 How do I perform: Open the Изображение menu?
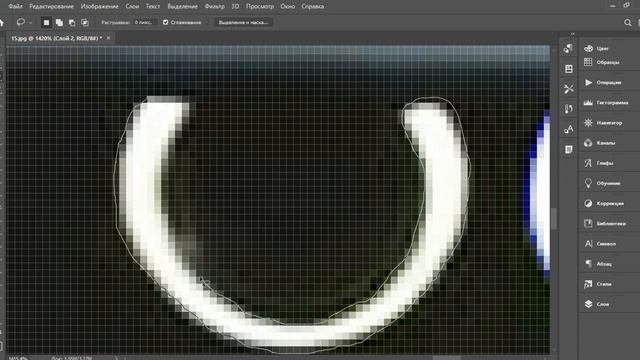point(100,6)
